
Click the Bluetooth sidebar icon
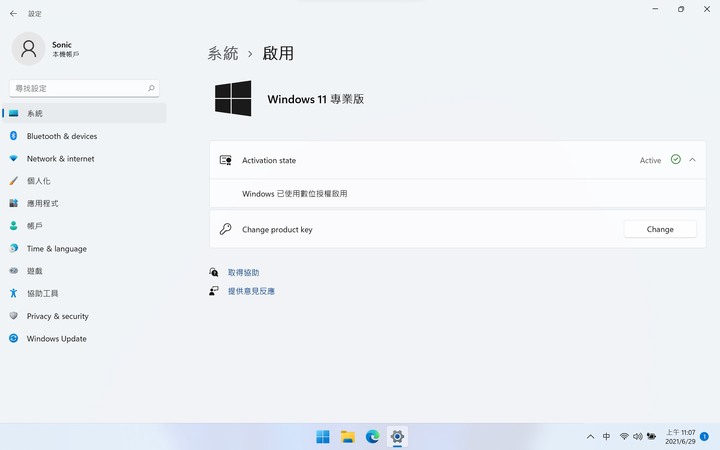coord(13,135)
